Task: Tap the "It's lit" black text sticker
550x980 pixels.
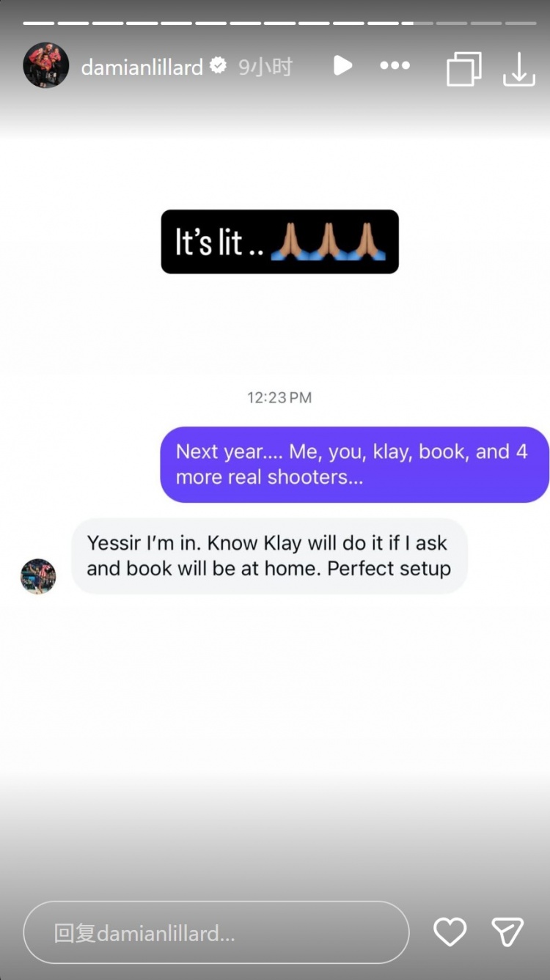Action: 280,242
